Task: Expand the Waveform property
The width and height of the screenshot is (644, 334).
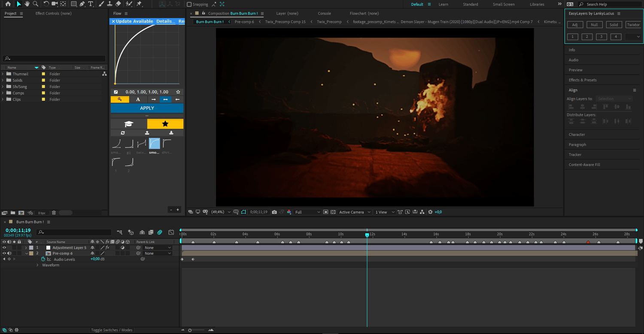Action: pyautogui.click(x=37, y=265)
